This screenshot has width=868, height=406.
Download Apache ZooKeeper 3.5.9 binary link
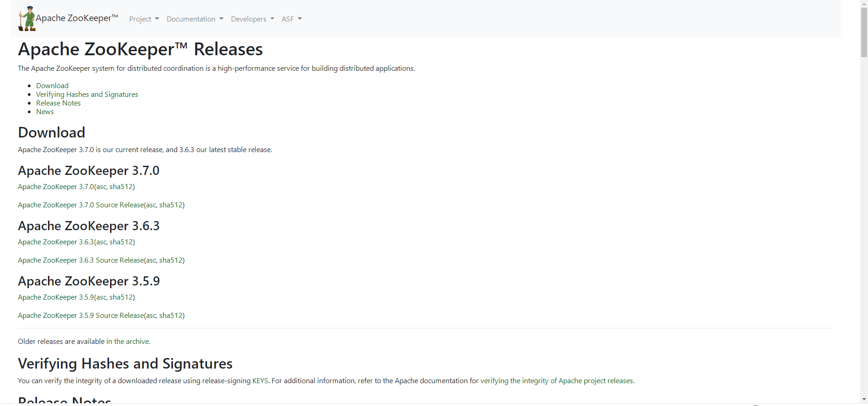coord(56,297)
